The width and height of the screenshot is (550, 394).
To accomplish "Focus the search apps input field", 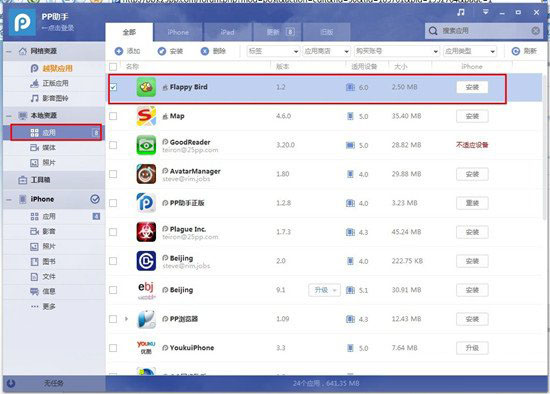I will coord(484,31).
